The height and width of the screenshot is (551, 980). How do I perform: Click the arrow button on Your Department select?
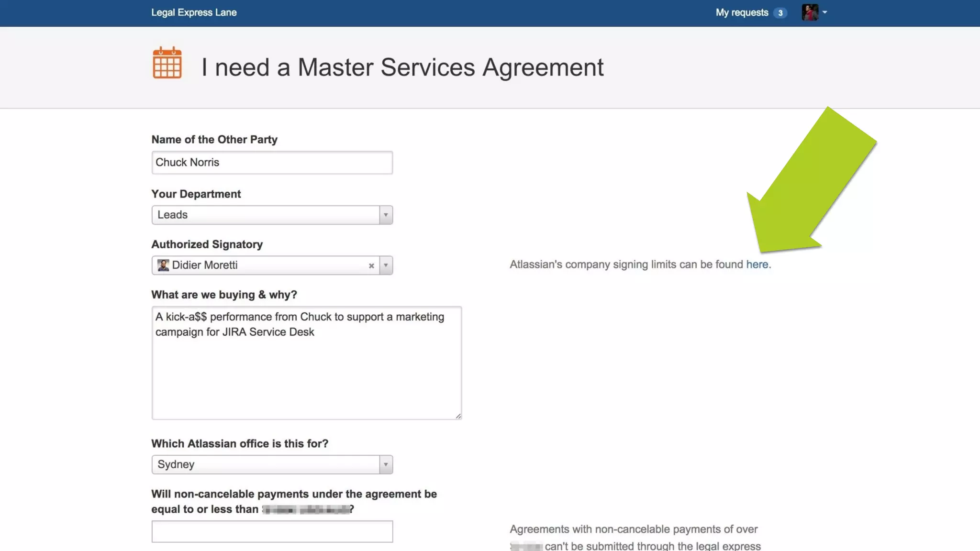pos(386,215)
